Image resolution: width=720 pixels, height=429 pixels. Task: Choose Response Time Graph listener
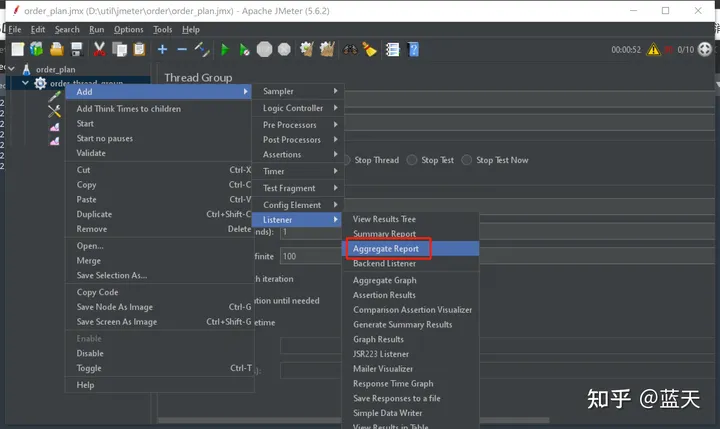[x=411, y=384]
